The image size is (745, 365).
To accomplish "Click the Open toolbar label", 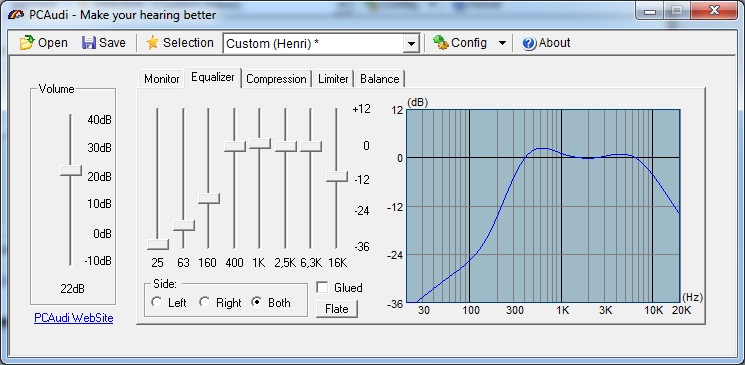I will point(53,43).
